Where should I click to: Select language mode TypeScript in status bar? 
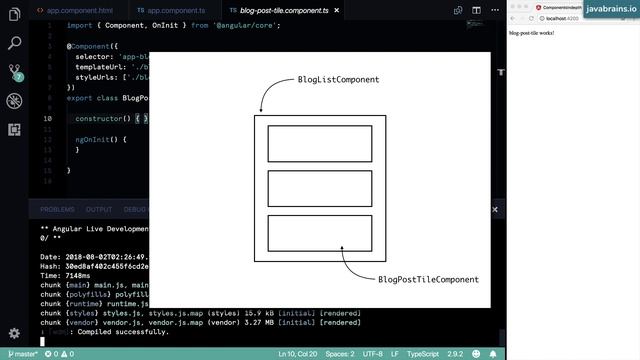click(x=422, y=354)
